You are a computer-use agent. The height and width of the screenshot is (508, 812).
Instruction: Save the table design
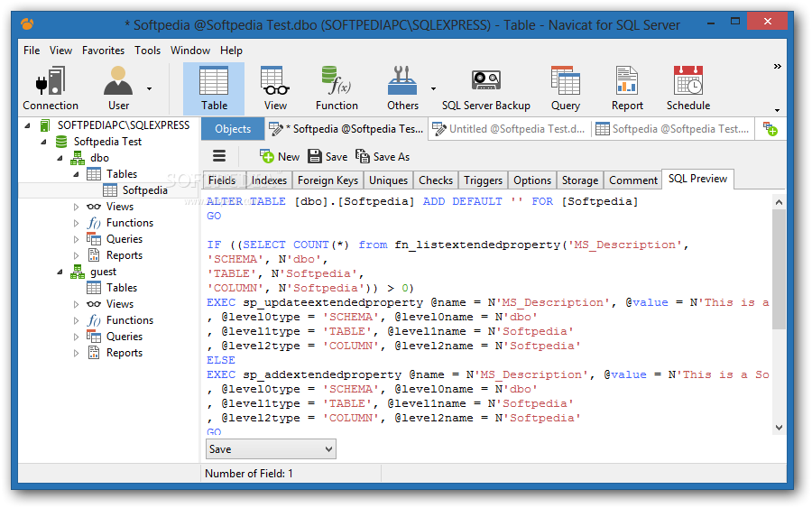pos(328,156)
